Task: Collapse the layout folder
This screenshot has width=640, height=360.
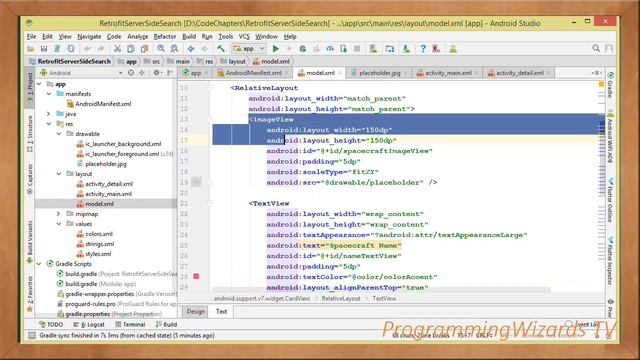Action: tap(59, 174)
